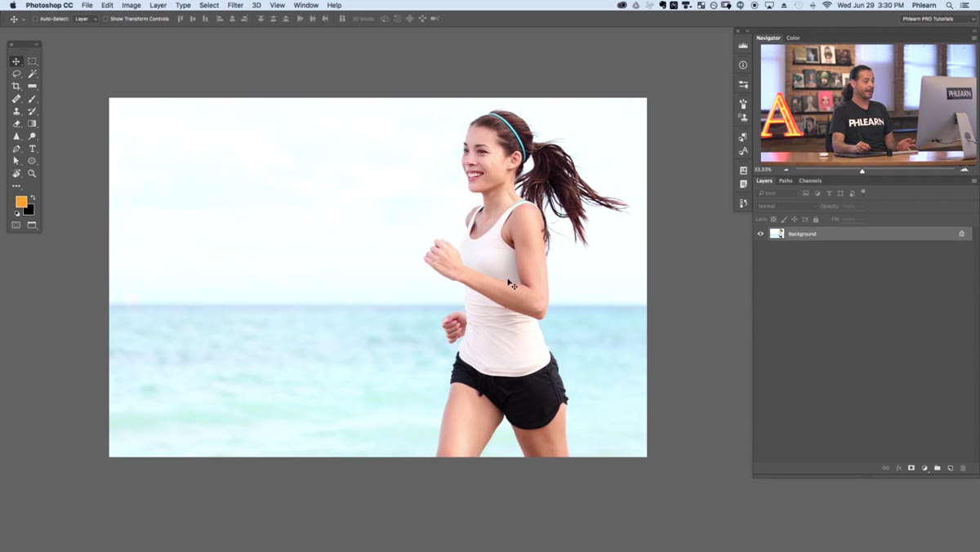Swap foreground and background colors
Image resolution: width=980 pixels, height=552 pixels.
(33, 198)
